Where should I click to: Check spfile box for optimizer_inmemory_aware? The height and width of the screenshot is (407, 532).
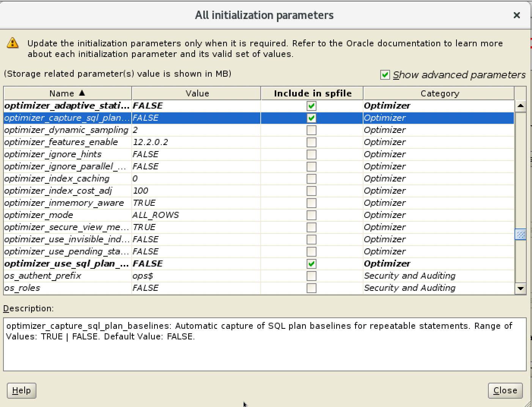click(x=312, y=203)
